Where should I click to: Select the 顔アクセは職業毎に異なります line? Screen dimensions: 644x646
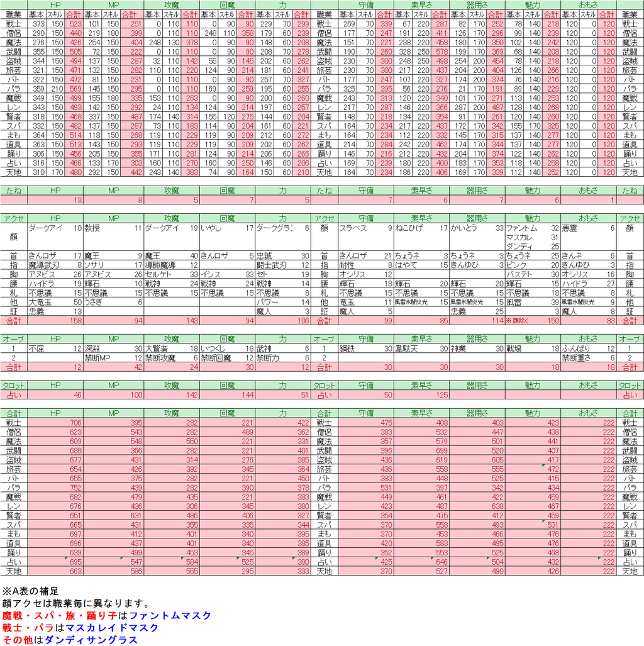[76, 604]
